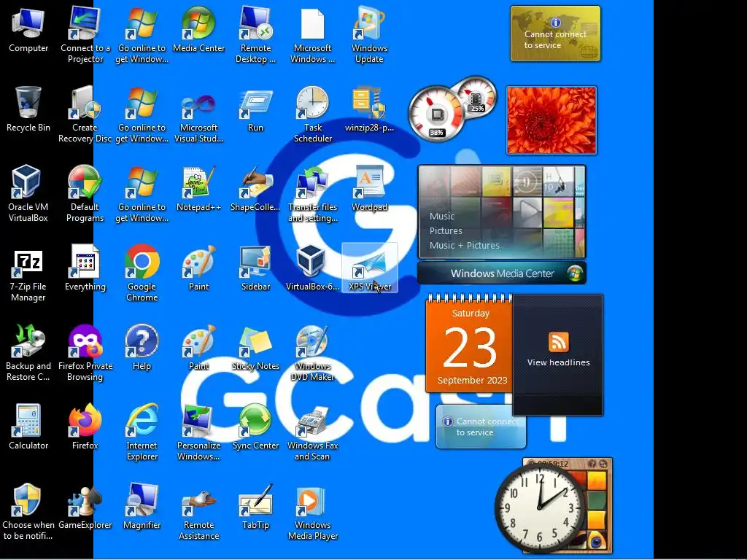
Task: Open Create Recovery Disc shortcut
Action: point(85,114)
